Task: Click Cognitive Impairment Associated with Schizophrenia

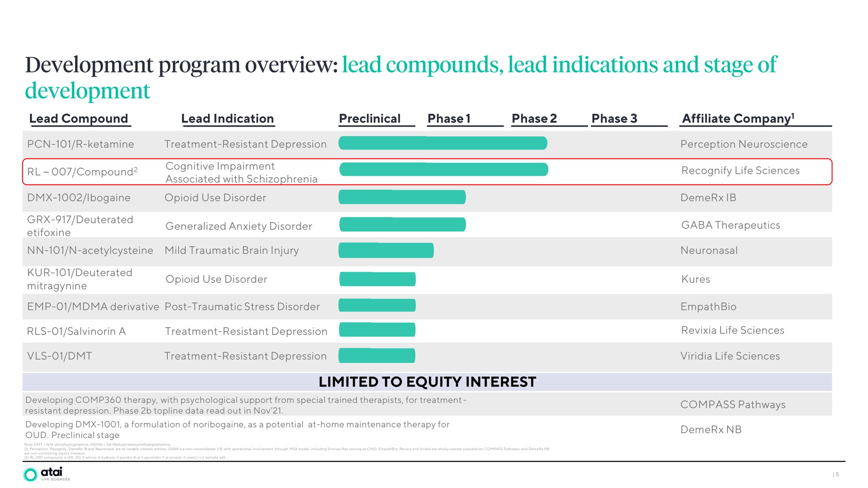Action: pos(241,173)
